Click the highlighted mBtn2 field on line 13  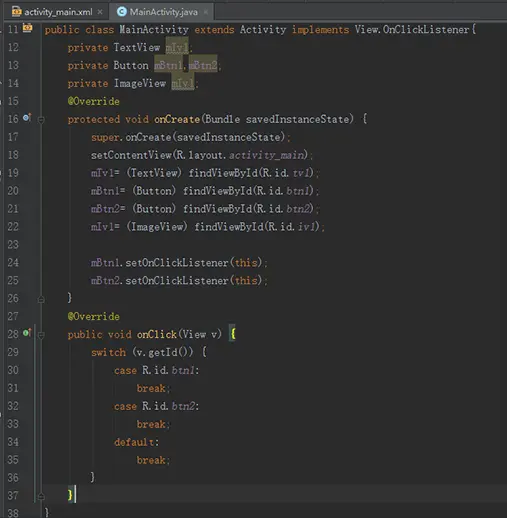tap(203, 66)
